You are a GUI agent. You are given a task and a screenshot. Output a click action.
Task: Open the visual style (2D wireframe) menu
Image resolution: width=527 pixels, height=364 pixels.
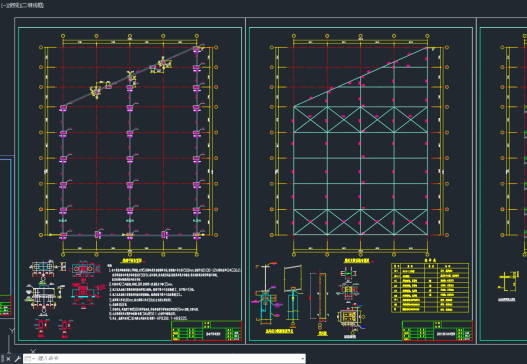(x=32, y=5)
